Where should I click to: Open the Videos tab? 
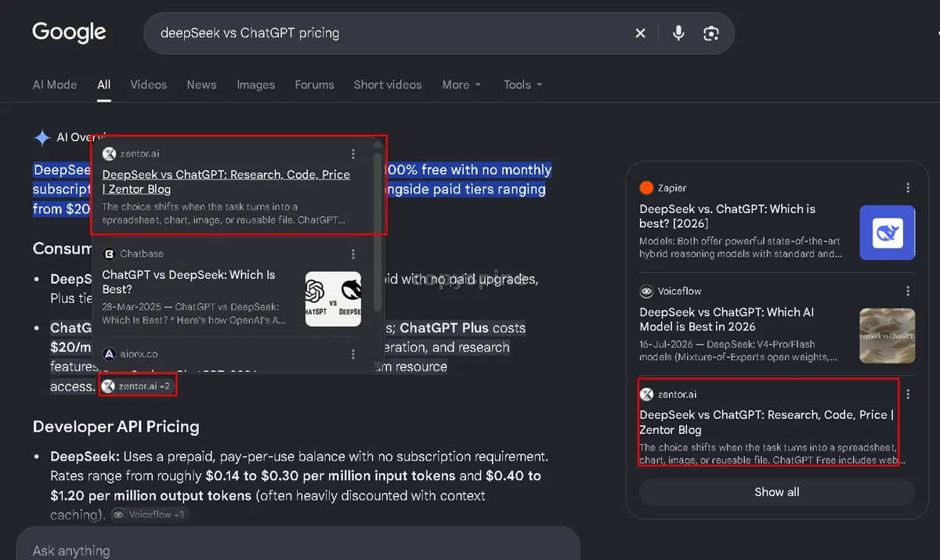(149, 85)
